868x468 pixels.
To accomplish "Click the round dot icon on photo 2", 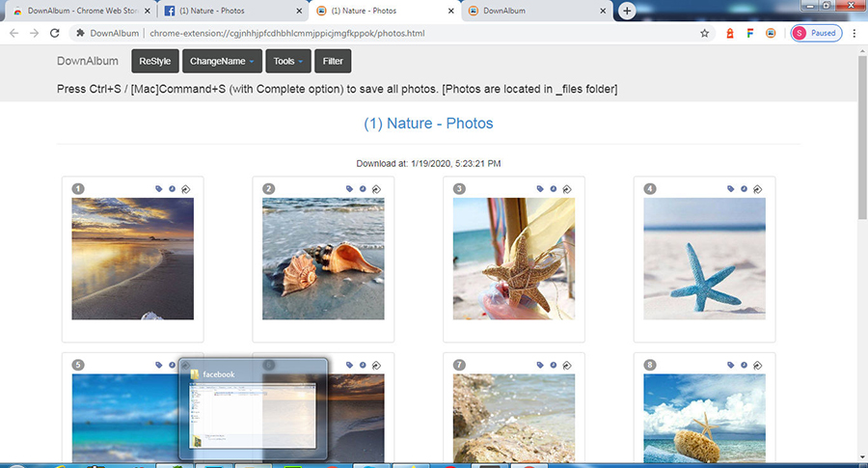I will (x=363, y=189).
